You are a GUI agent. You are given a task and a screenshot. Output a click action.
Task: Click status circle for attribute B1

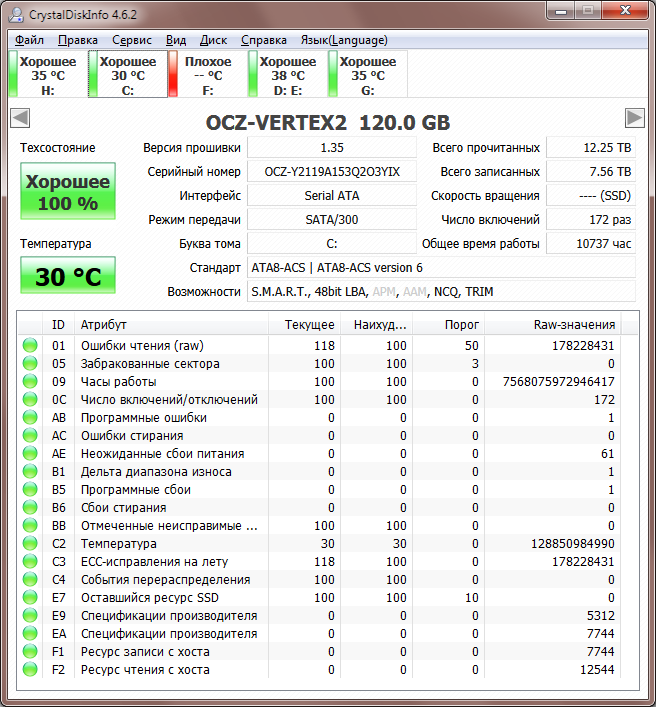coord(30,472)
